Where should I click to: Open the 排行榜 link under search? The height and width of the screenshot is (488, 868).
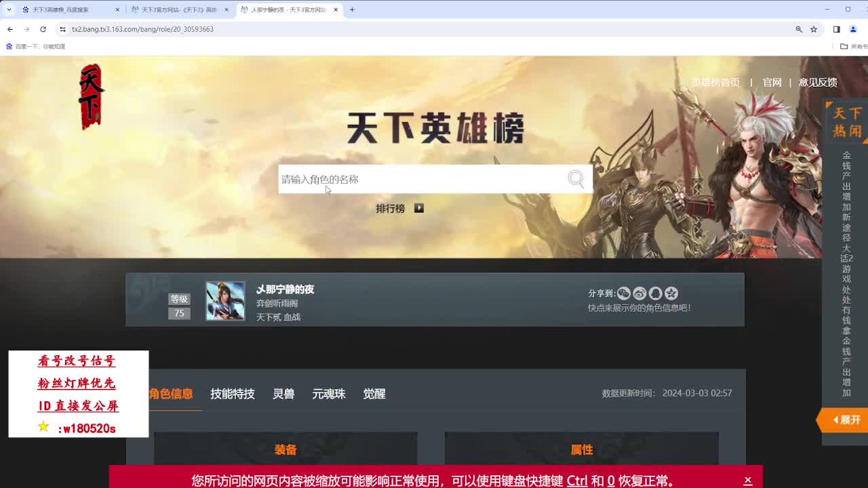[391, 208]
